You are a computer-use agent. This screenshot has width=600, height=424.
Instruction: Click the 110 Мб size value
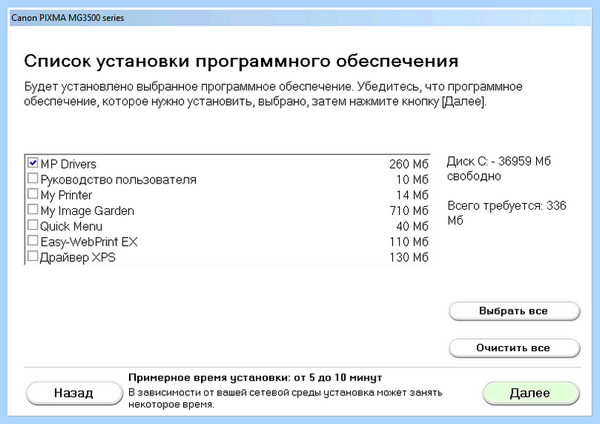click(409, 242)
